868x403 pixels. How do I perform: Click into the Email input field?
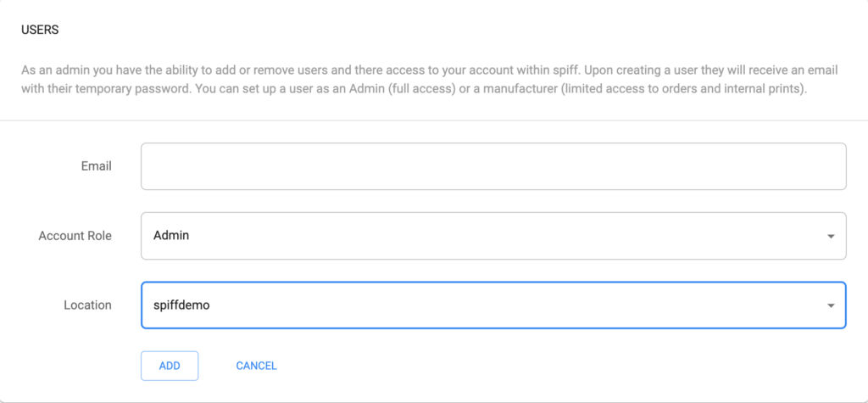tap(493, 166)
